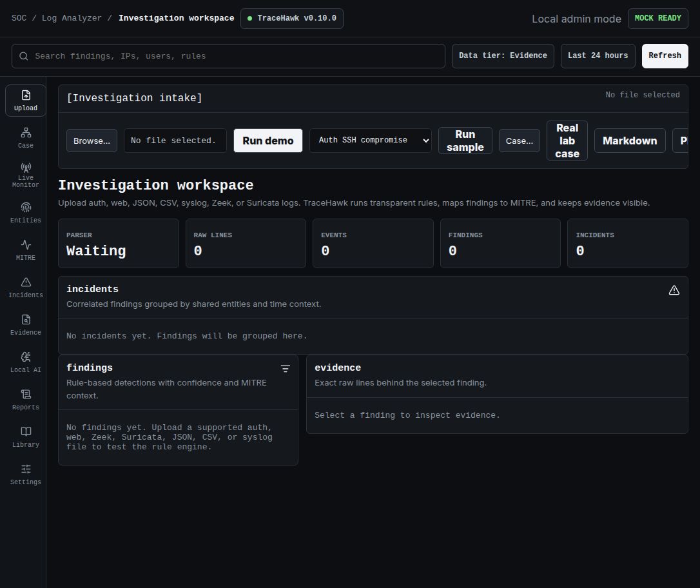700x588 pixels.
Task: Click the 'No file selected.' field
Action: click(175, 141)
